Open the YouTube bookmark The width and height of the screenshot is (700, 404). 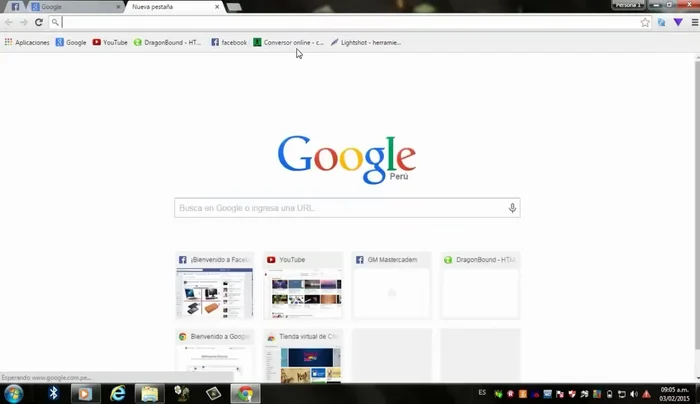pyautogui.click(x=110, y=42)
